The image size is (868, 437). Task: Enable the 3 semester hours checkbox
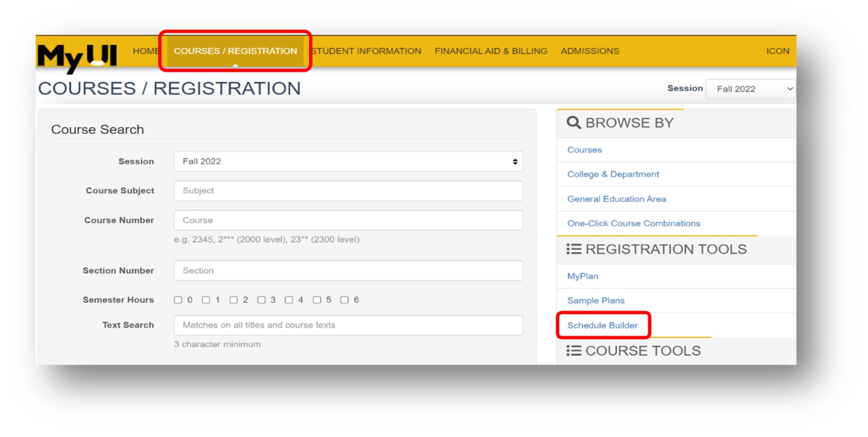coord(261,300)
